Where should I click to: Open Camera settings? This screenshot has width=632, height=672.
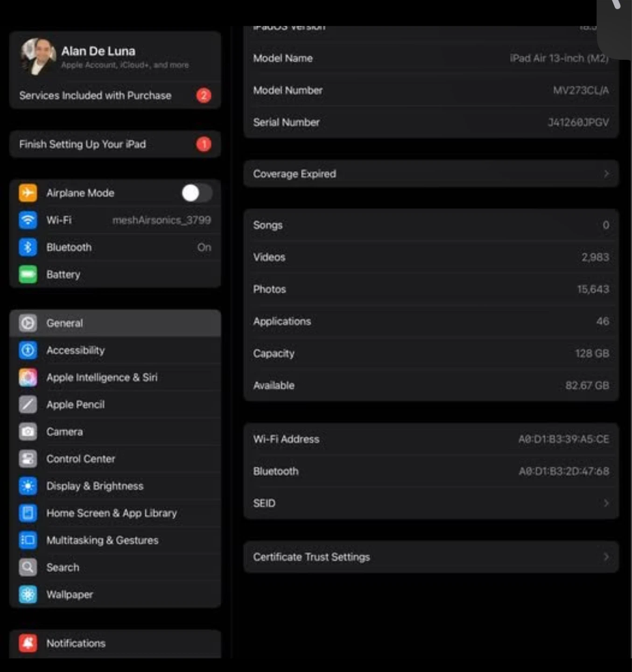[x=115, y=432]
